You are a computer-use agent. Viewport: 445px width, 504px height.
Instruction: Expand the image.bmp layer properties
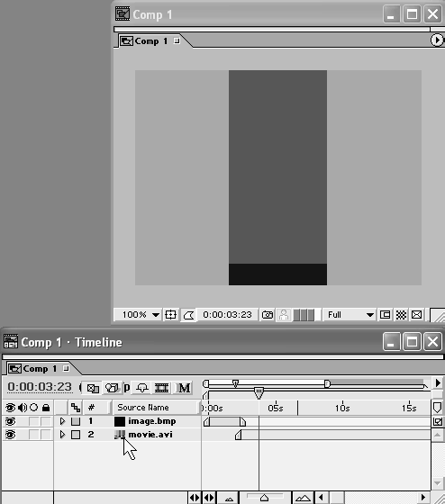[62, 421]
